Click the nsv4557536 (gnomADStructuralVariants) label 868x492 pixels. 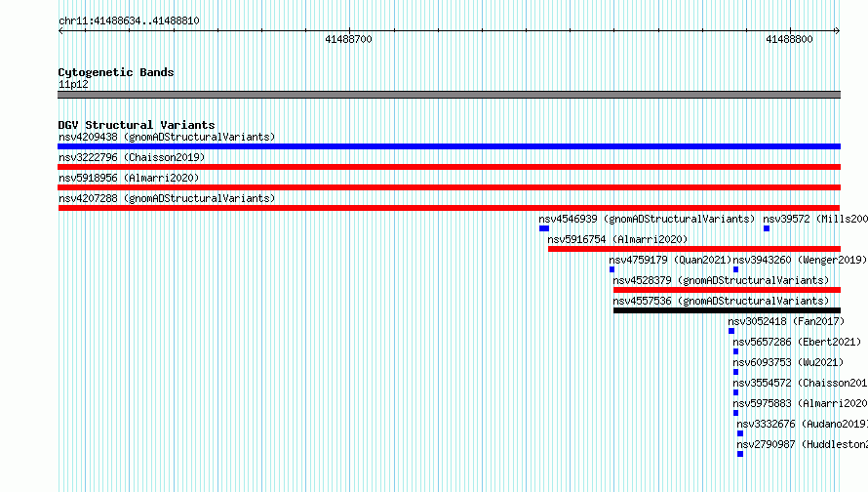pyautogui.click(x=721, y=301)
